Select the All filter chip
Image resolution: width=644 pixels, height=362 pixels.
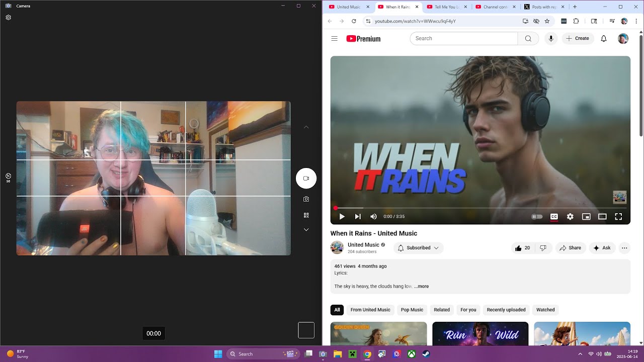(337, 310)
